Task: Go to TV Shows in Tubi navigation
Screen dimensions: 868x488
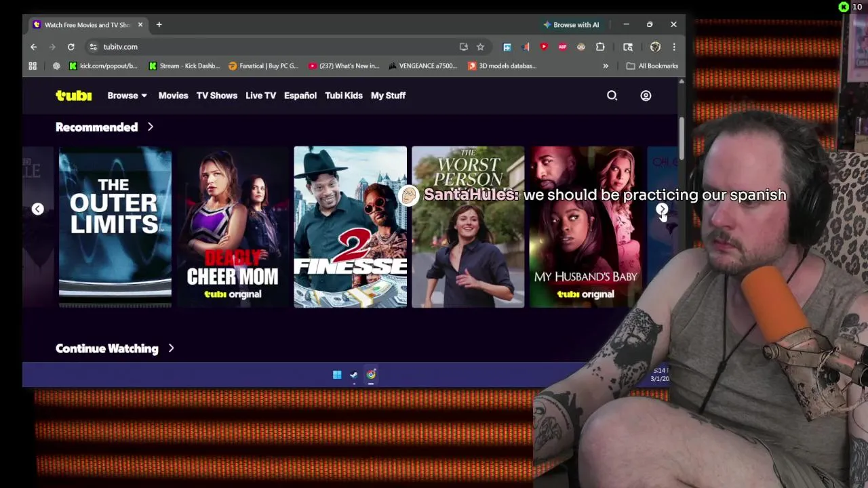Action: pyautogui.click(x=217, y=96)
